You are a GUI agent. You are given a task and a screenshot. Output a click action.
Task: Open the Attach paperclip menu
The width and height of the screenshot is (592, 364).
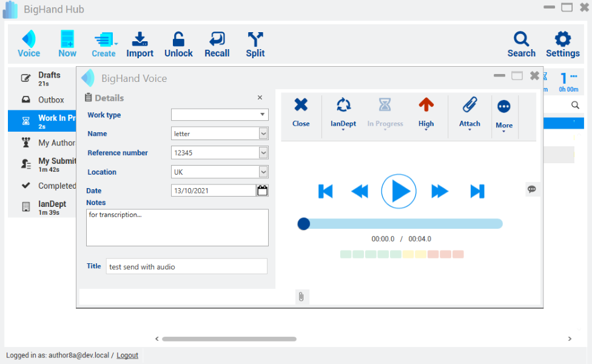point(469,114)
